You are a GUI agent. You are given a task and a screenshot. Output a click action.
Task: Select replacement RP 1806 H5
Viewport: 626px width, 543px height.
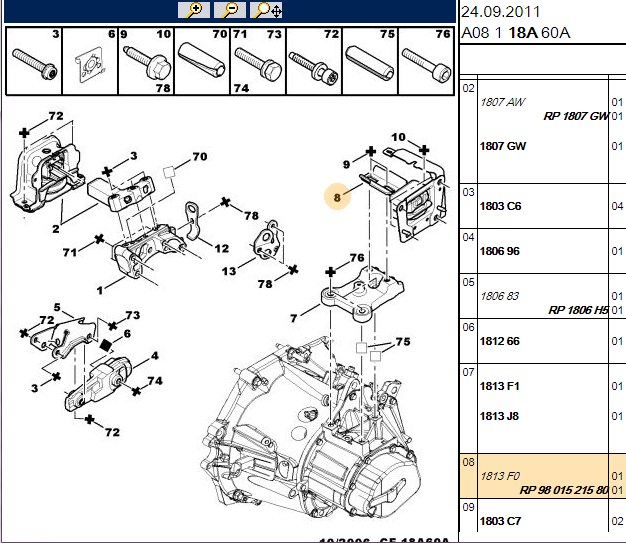point(578,310)
